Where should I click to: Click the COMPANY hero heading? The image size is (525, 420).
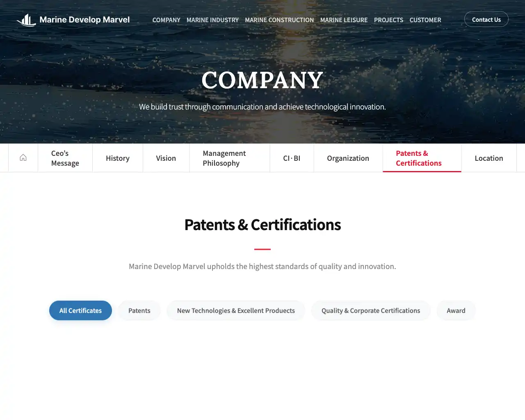tap(262, 80)
